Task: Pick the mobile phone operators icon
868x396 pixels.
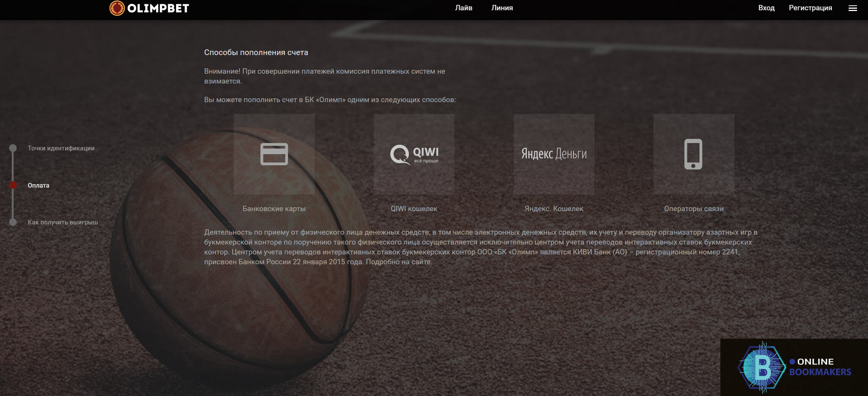Action: [x=693, y=154]
